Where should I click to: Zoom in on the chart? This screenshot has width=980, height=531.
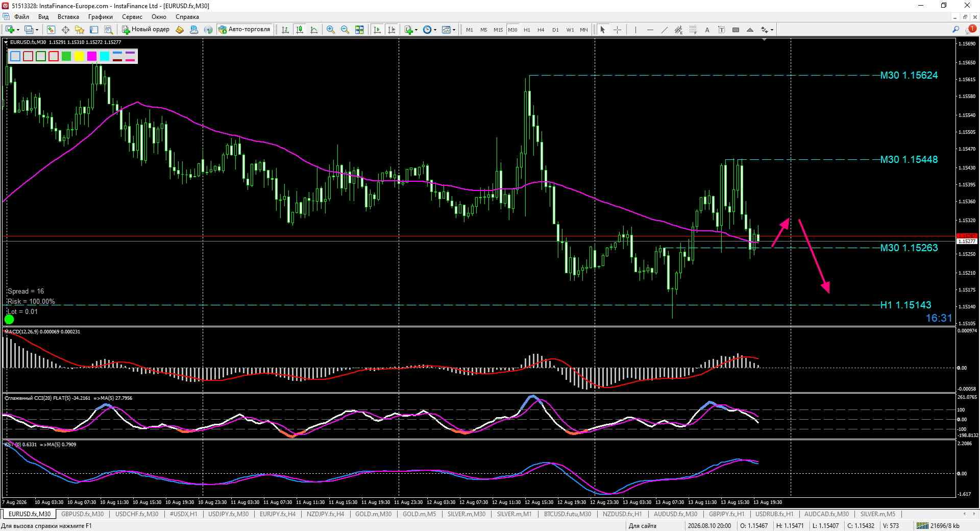[x=331, y=30]
